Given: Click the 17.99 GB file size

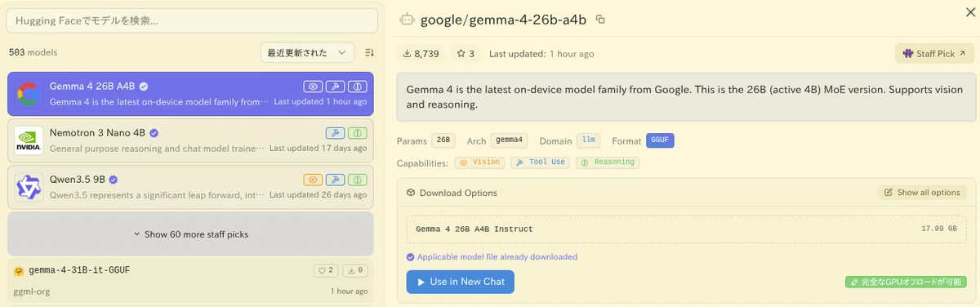Looking at the screenshot, I should (x=939, y=229).
